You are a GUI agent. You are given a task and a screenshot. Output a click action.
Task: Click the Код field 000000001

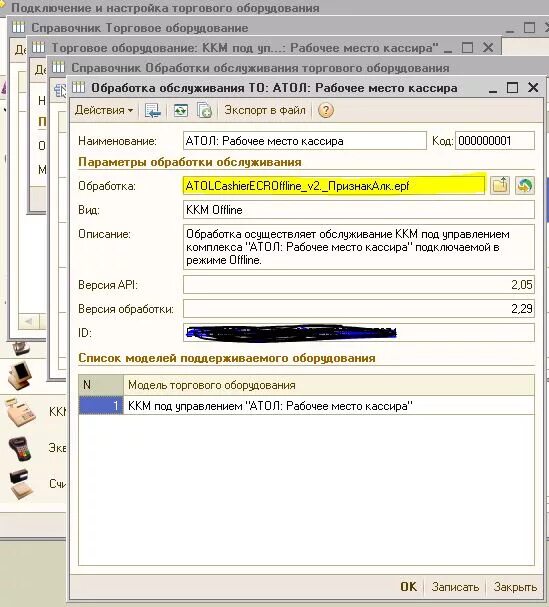[495, 141]
